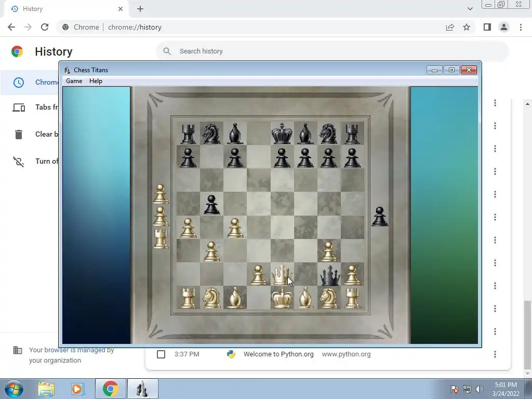
Task: Tick the checkbox for the 3:37 PM entry
Action: pyautogui.click(x=161, y=354)
